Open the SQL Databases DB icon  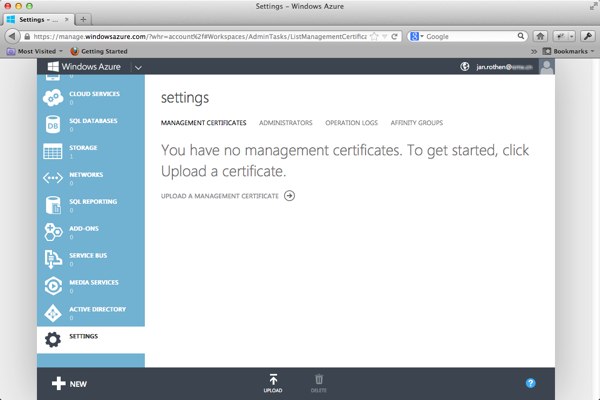[53, 124]
